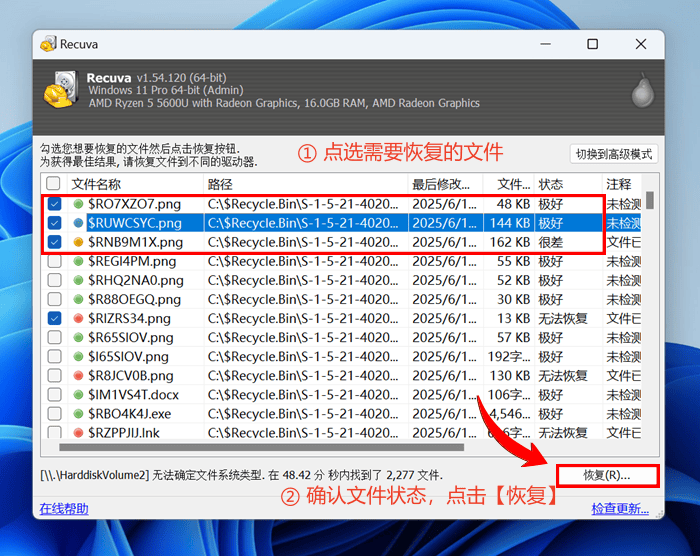Viewport: 700px width, 556px height.
Task: Click the Recuva title bar app icon
Action: click(48, 44)
